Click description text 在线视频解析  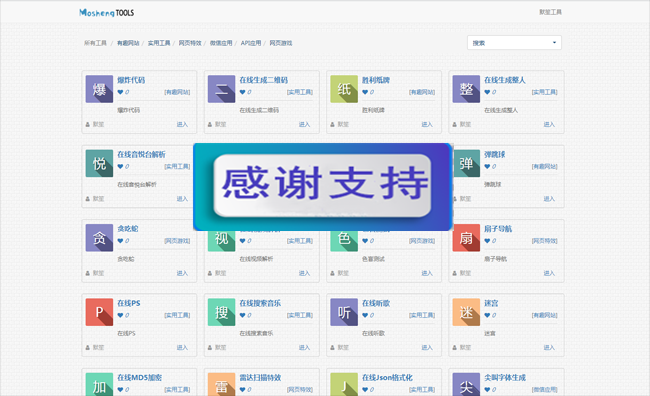pyautogui.click(x=257, y=259)
